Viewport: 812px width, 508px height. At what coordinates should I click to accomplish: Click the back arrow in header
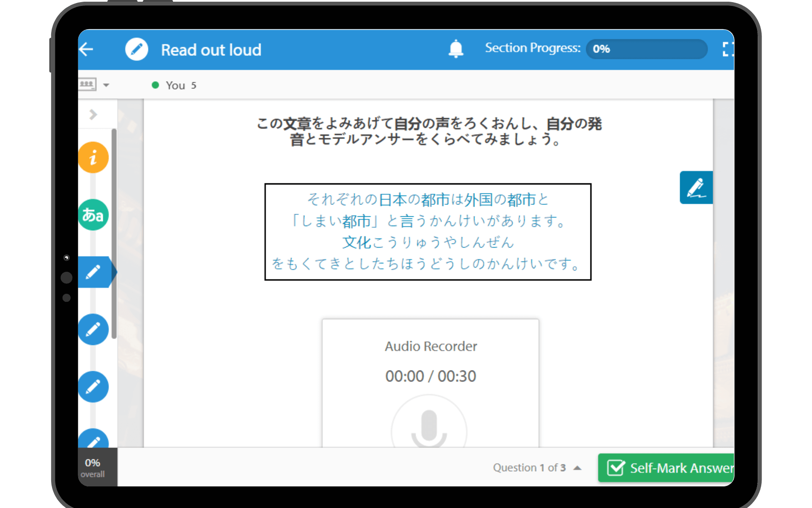coord(87,50)
